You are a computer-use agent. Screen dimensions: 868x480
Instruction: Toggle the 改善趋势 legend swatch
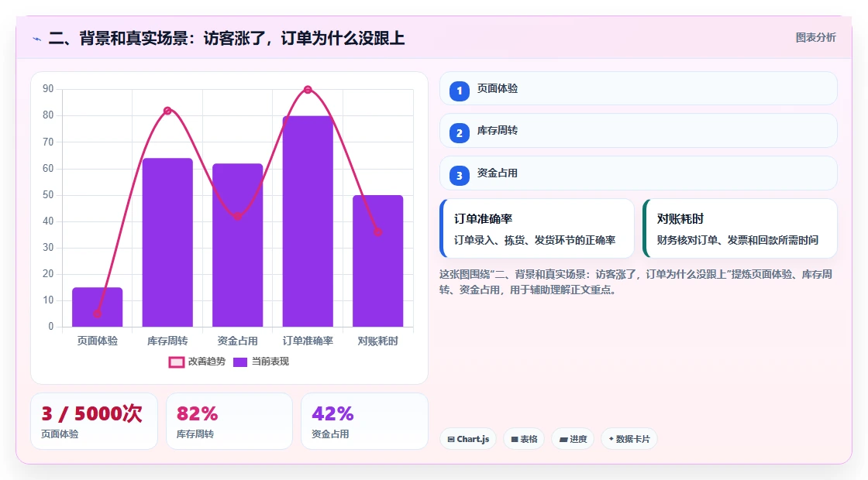(176, 362)
